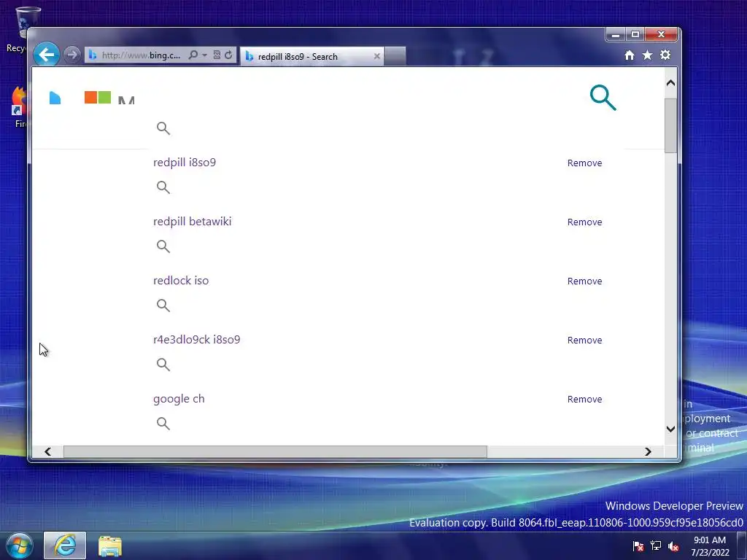Image resolution: width=747 pixels, height=560 pixels.
Task: Click the muted volume tray icon
Action: click(673, 545)
